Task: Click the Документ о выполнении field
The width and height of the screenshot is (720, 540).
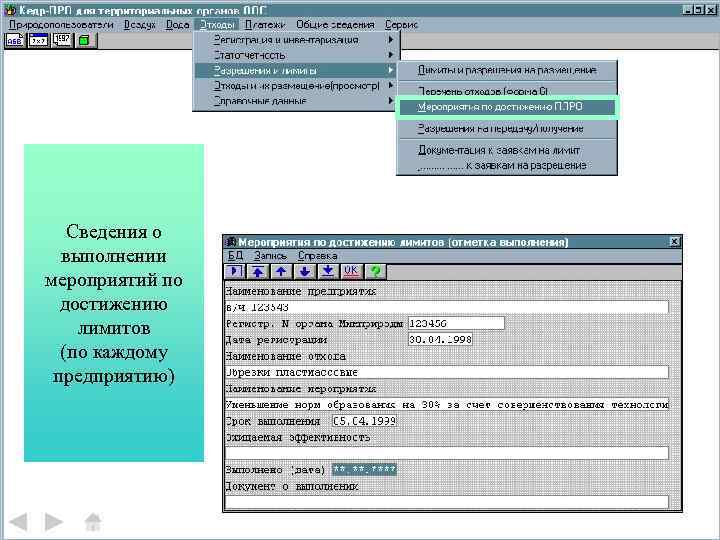Action: pyautogui.click(x=447, y=502)
